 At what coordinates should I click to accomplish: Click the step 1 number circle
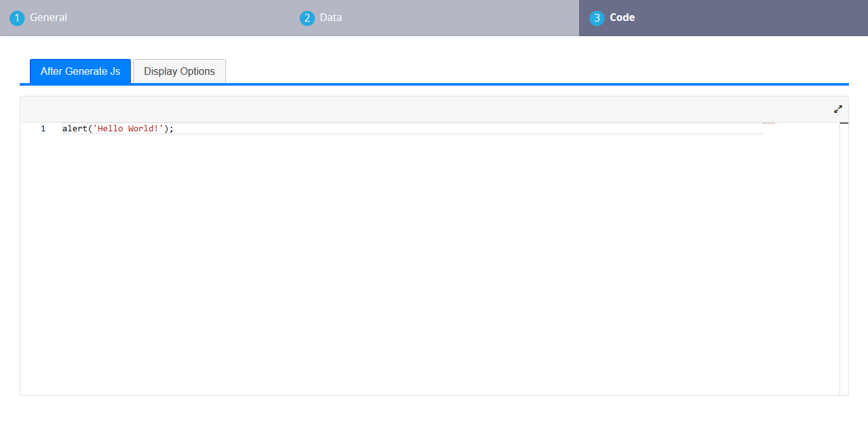point(17,18)
